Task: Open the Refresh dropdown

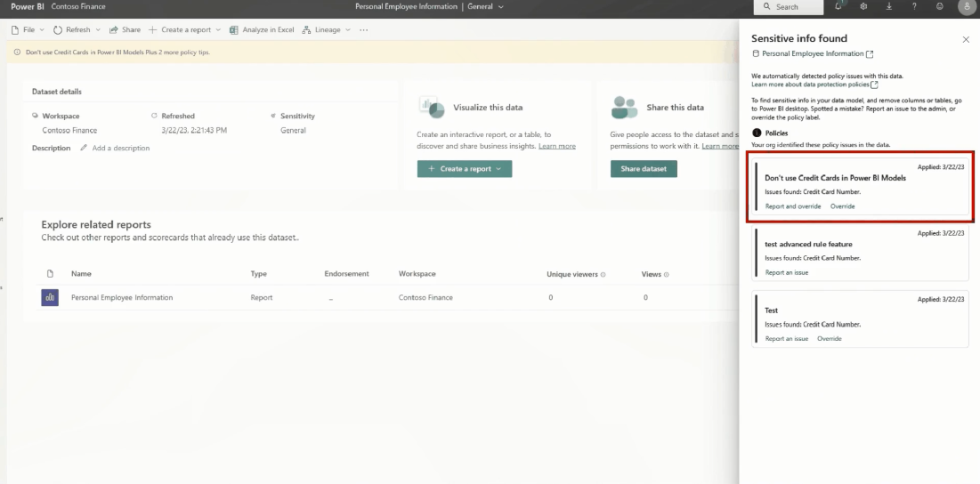Action: [77, 29]
